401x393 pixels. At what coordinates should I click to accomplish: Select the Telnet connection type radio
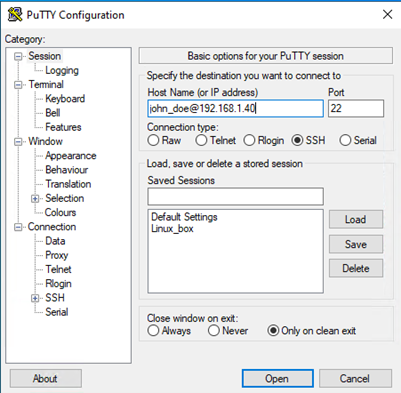[201, 140]
